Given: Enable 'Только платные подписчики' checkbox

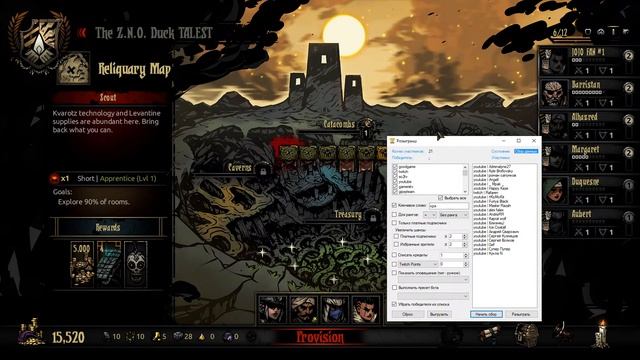Looking at the screenshot, I should point(394,223).
